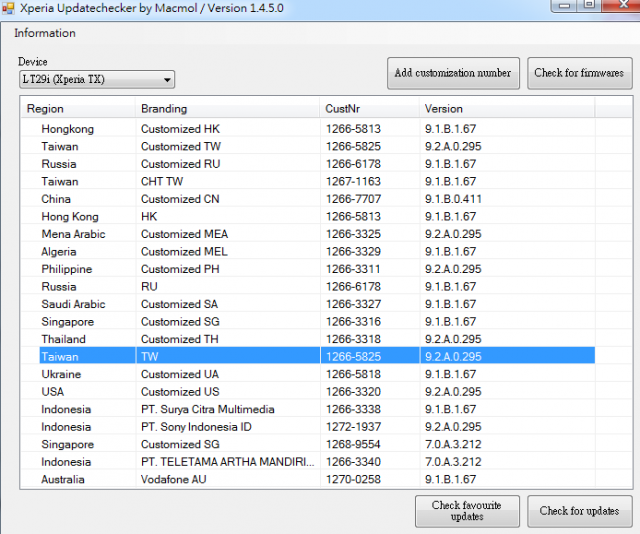Maximize the Xperia Updatechecker window

coord(589,5)
